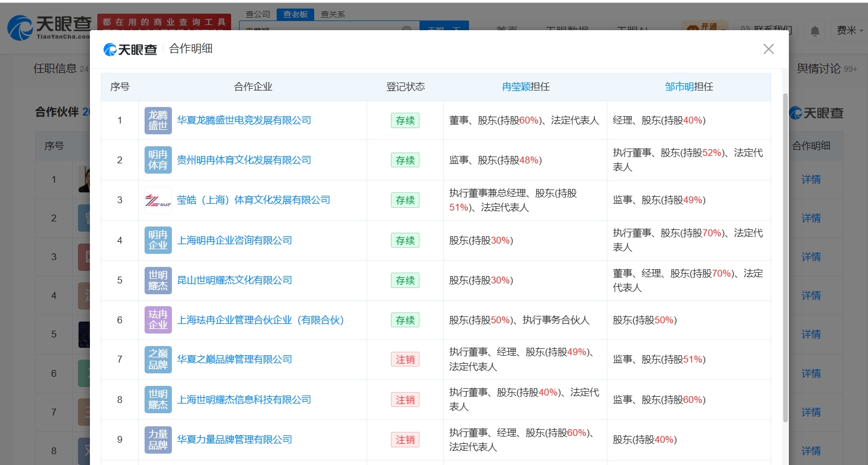Image resolution: width=868 pixels, height=465 pixels.
Task: Click the 明冉企业 company logo icon
Action: click(158, 240)
